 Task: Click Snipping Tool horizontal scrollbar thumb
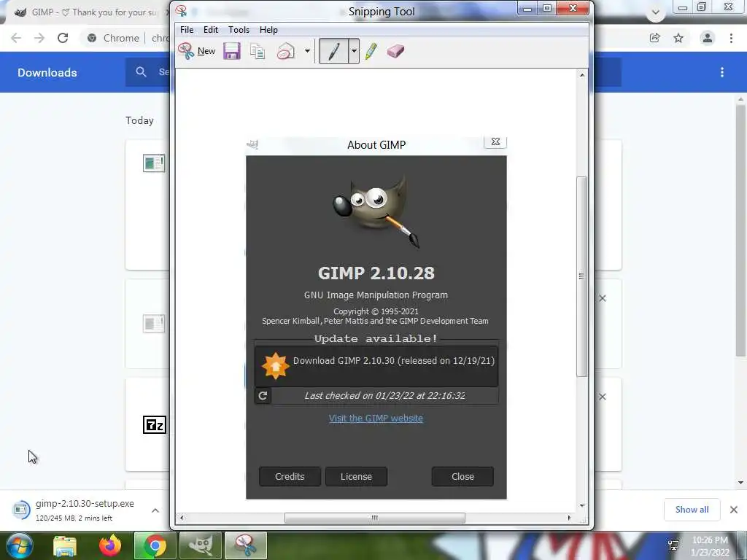pos(374,518)
